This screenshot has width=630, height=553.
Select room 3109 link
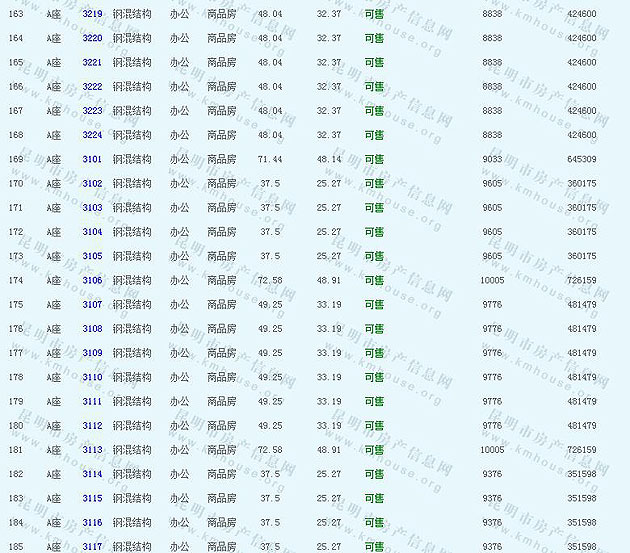[x=92, y=353]
